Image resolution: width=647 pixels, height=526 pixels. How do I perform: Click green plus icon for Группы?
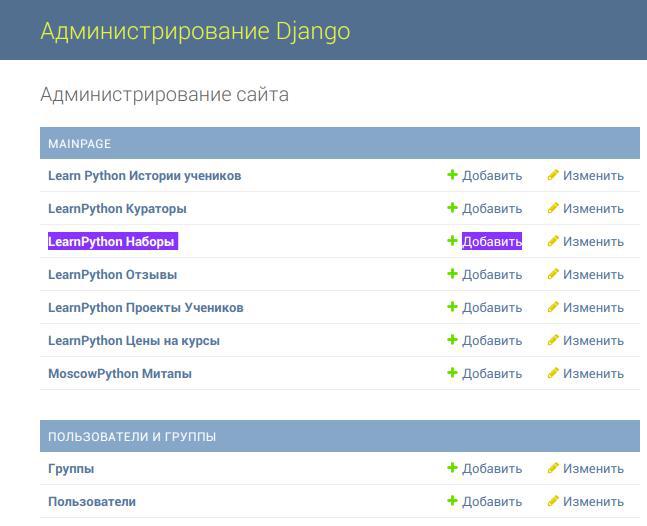click(x=452, y=468)
